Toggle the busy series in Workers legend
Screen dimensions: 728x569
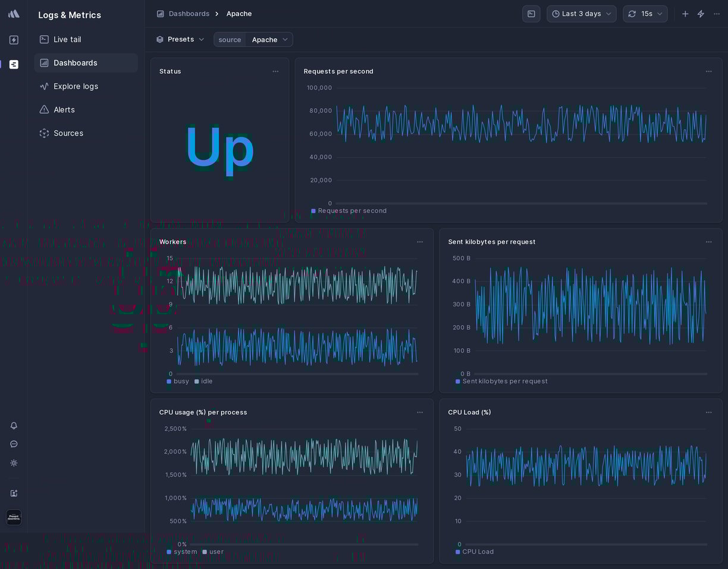coord(177,382)
